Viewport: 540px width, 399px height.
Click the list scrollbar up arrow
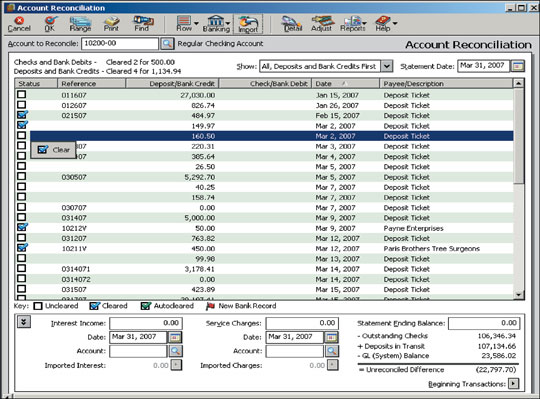(x=519, y=83)
